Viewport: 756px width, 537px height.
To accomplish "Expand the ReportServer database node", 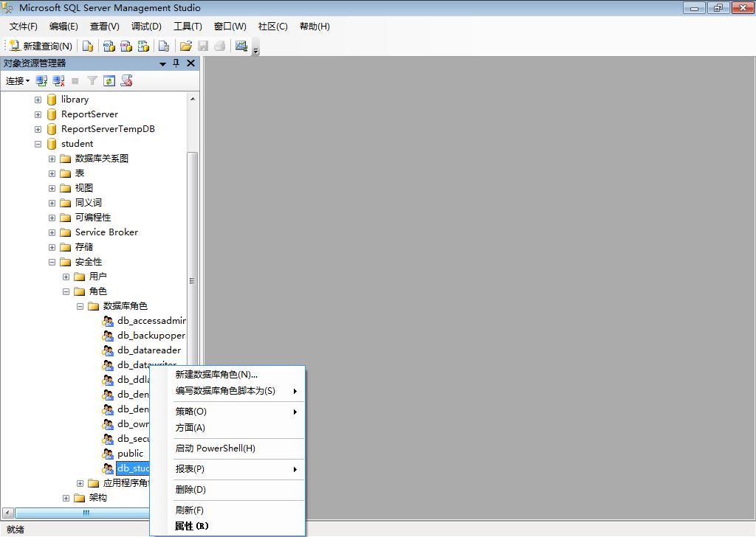I will [x=38, y=114].
